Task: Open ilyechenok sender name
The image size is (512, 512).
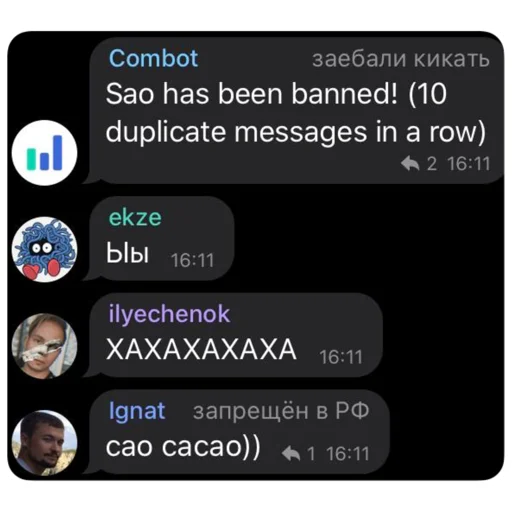Action: click(x=169, y=314)
